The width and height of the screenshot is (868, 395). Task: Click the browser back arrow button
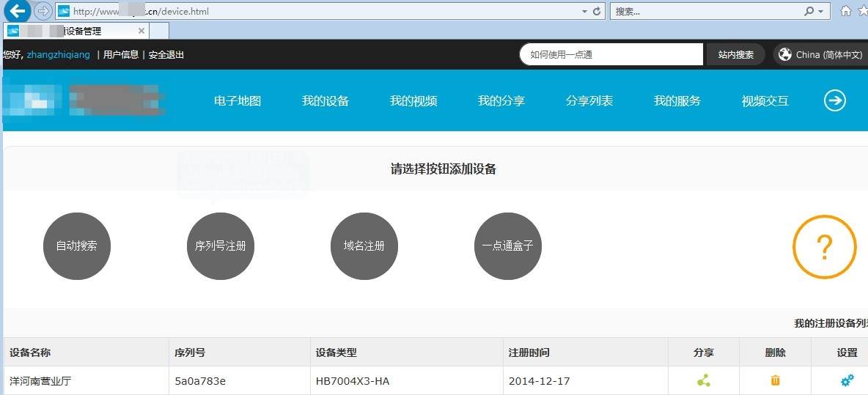[18, 11]
